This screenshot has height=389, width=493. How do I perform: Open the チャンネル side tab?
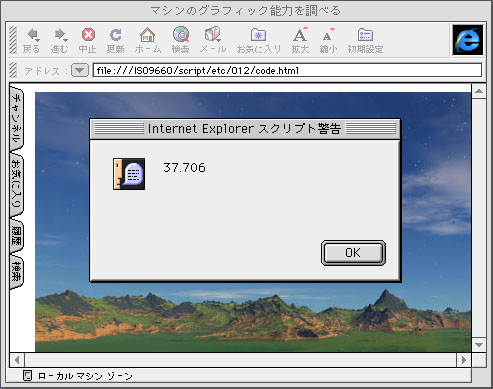[17, 118]
